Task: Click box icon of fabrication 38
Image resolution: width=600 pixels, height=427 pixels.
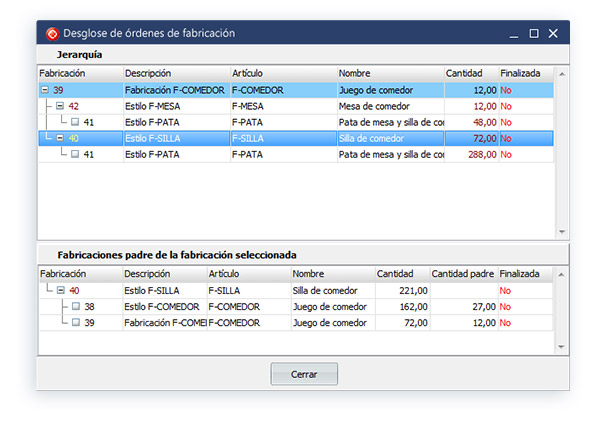Action: coord(75,306)
